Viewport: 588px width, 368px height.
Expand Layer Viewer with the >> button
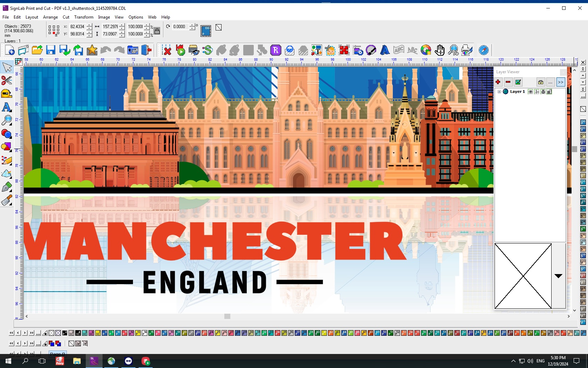[561, 82]
